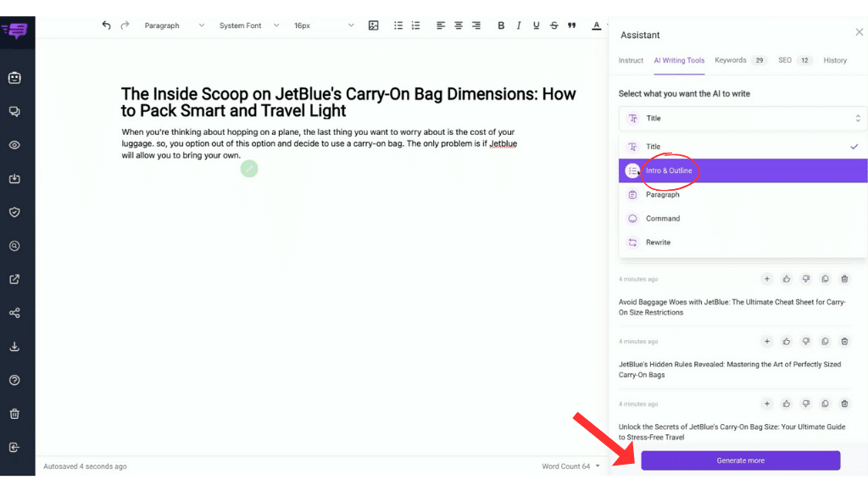
Task: Click the magnifier search sidebar icon
Action: 15,246
